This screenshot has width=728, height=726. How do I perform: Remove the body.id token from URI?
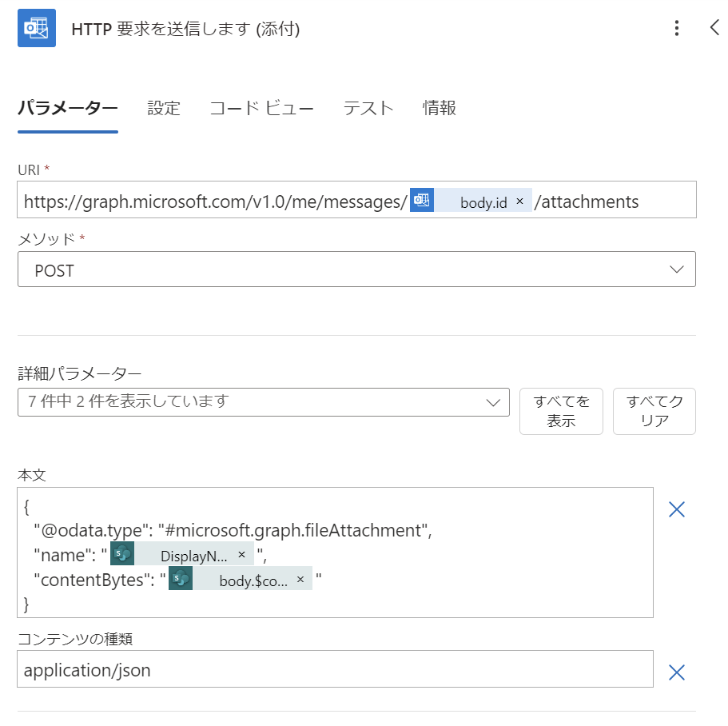[520, 201]
